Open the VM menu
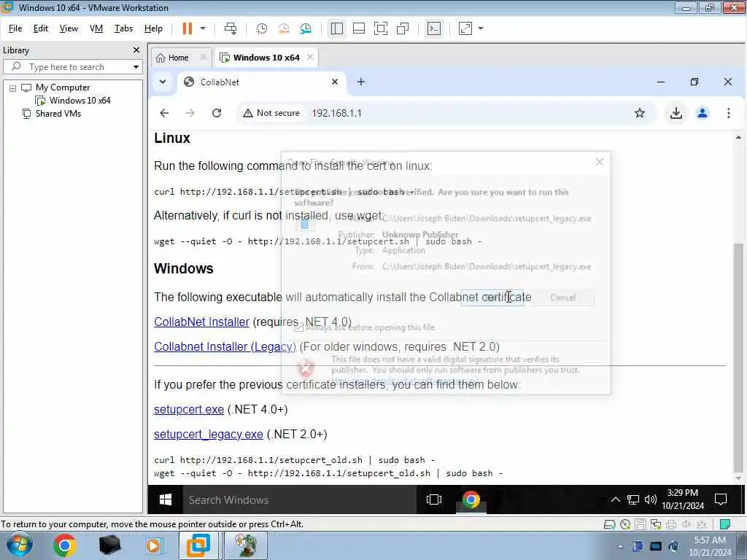747x560 pixels. [96, 28]
